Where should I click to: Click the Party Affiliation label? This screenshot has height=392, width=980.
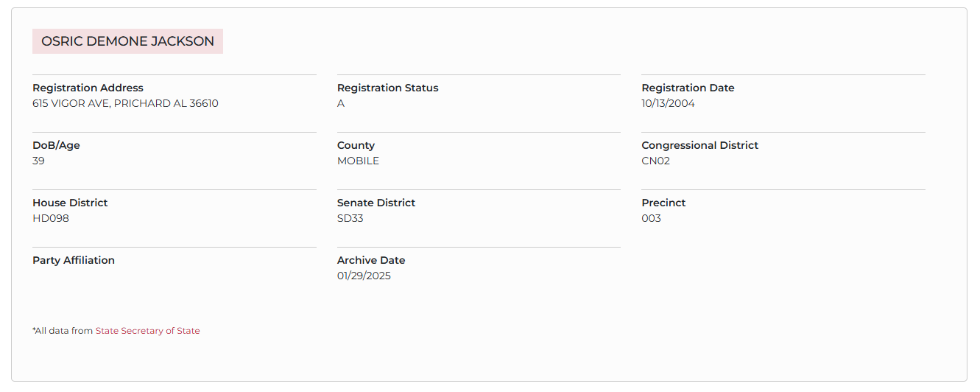pyautogui.click(x=74, y=260)
